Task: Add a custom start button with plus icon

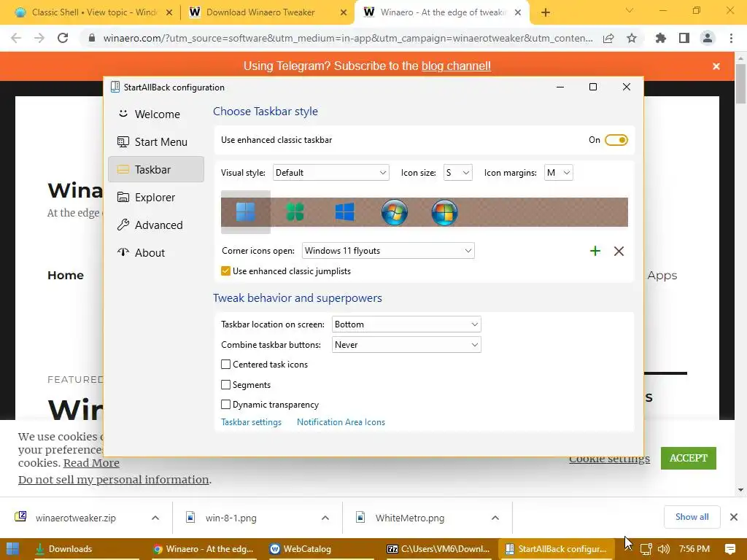Action: [x=595, y=251]
